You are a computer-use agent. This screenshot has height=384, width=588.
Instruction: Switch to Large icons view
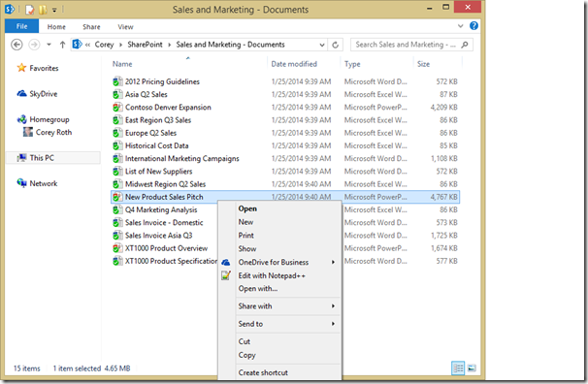tap(472, 368)
